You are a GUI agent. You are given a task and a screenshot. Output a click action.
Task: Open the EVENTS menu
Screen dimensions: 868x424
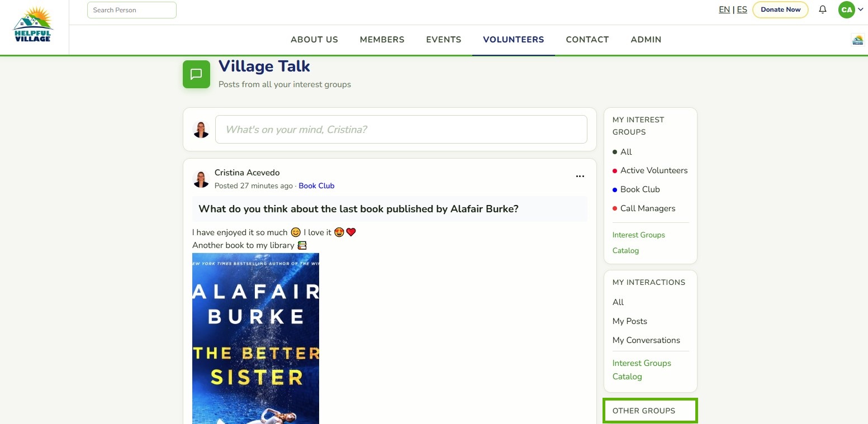point(444,40)
